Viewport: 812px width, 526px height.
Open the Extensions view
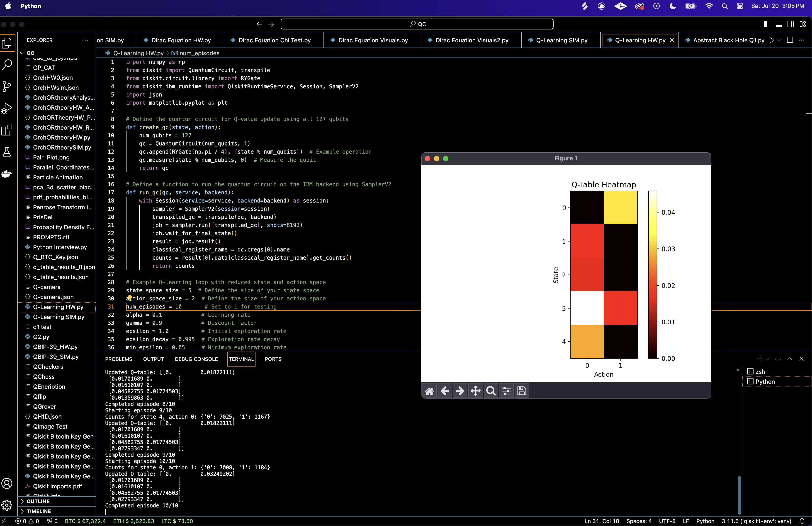pyautogui.click(x=7, y=130)
